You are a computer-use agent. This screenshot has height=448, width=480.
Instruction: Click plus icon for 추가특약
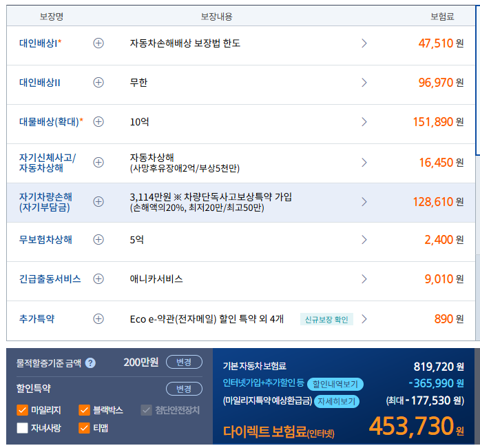click(98, 318)
